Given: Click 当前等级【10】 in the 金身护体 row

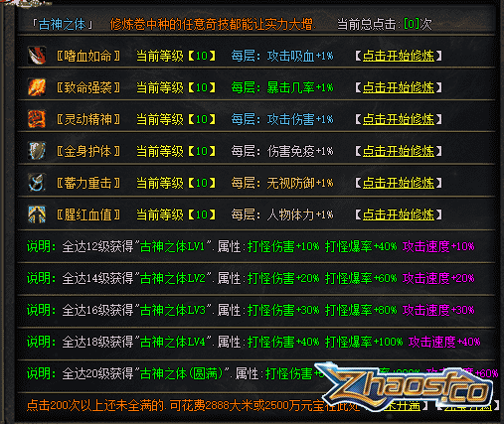Looking at the screenshot, I should click(176, 151).
